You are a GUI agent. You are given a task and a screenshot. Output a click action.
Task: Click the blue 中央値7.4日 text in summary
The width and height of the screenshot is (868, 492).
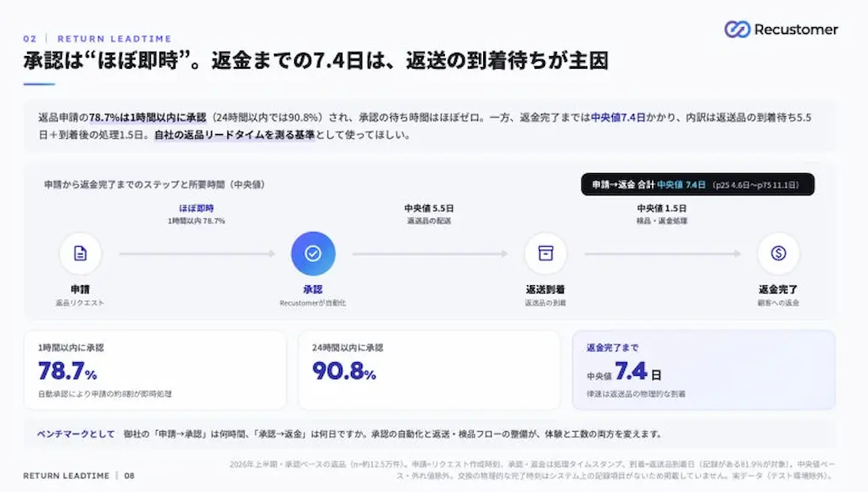pos(618,117)
